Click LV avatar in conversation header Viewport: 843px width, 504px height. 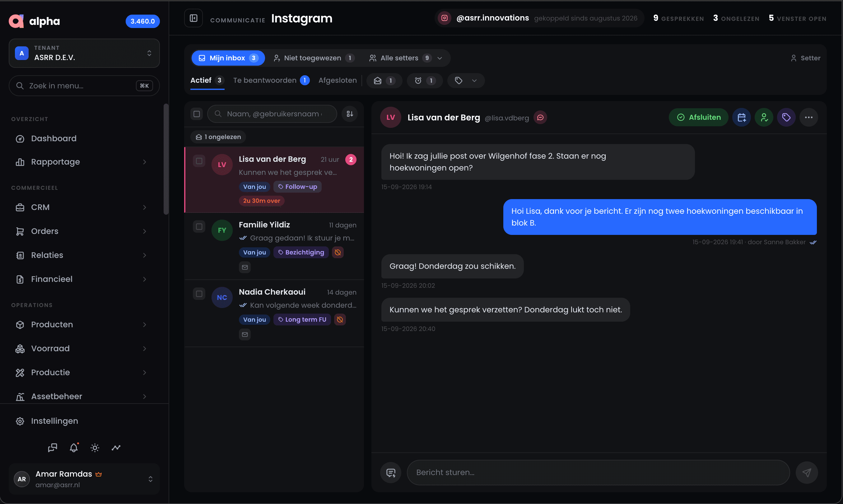pos(390,118)
